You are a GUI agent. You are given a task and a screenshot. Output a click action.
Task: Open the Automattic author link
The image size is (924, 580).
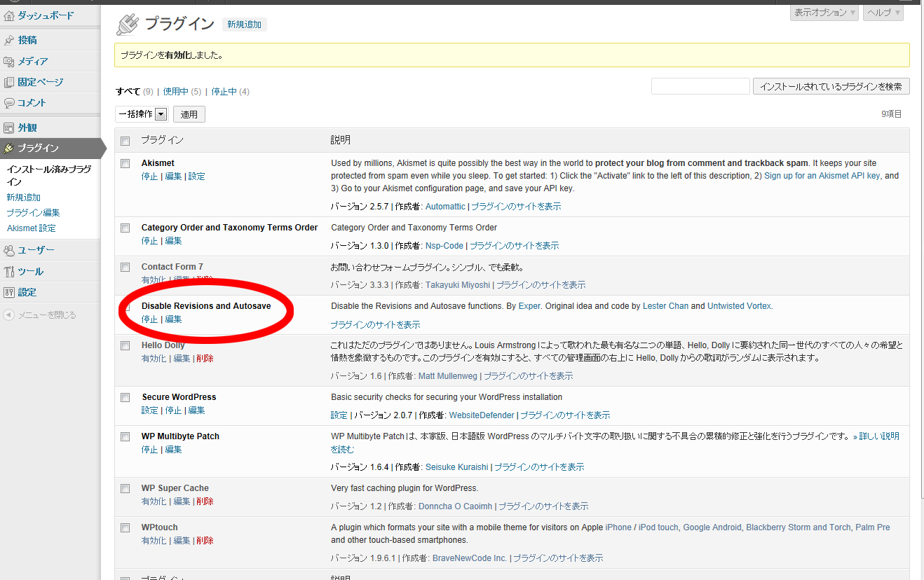point(445,207)
